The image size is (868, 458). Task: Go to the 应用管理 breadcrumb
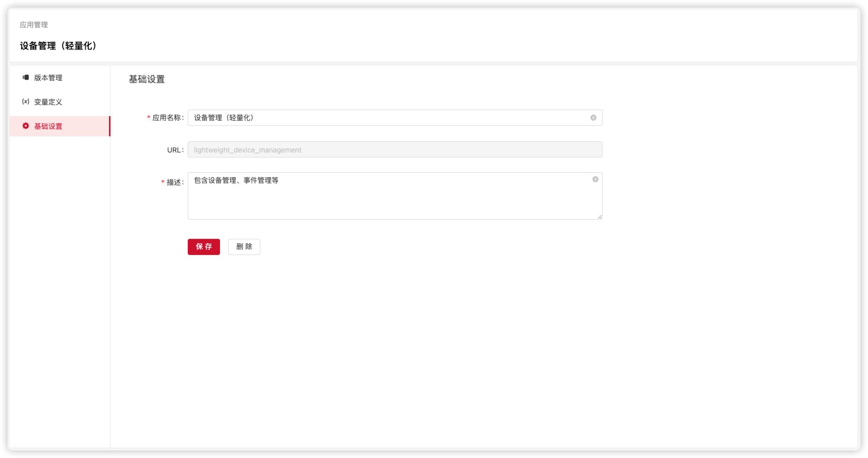coord(34,25)
